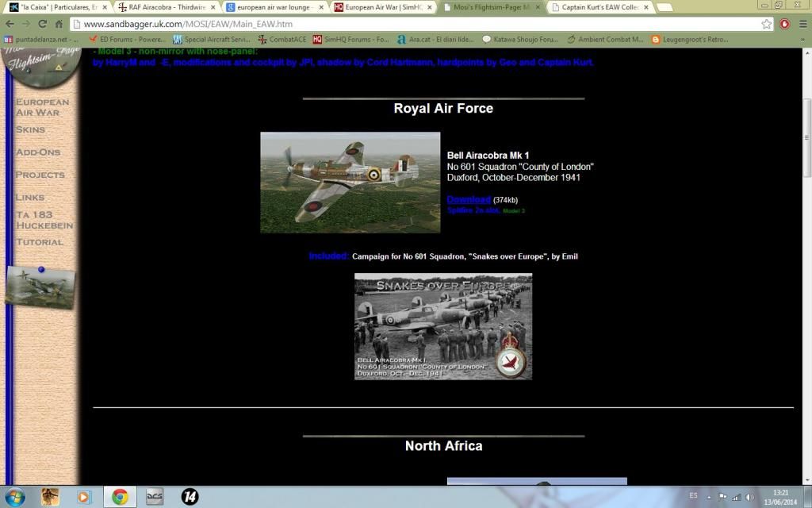Switch to the european air war lounge tab
The height and width of the screenshot is (508, 812).
coord(274,7)
